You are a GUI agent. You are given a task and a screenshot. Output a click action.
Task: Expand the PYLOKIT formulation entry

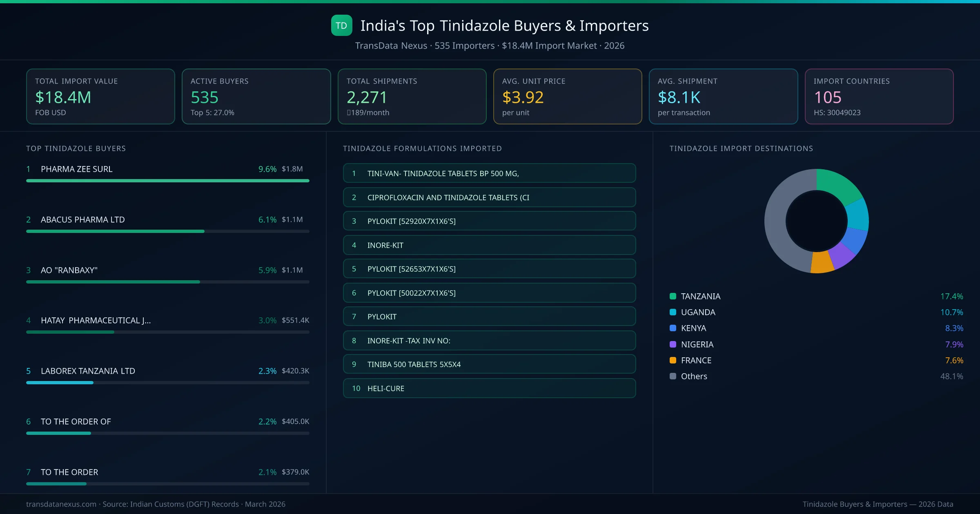click(x=489, y=316)
